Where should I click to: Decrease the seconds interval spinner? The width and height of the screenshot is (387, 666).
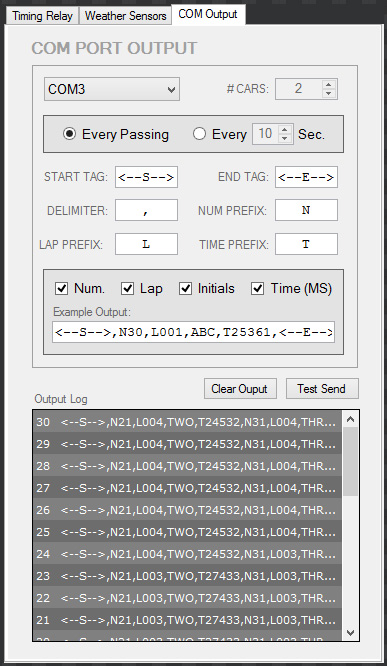tap(285, 138)
